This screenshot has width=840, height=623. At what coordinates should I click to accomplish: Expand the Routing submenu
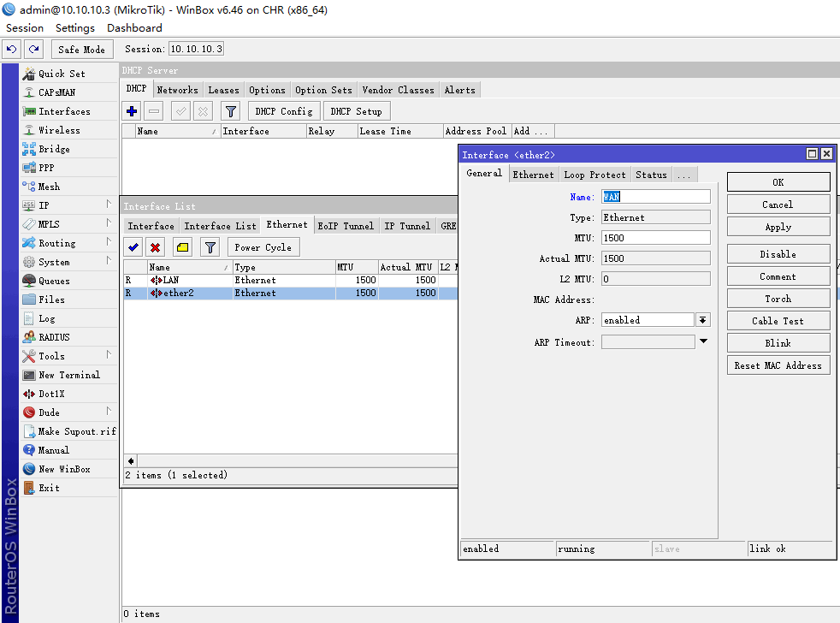click(67, 243)
